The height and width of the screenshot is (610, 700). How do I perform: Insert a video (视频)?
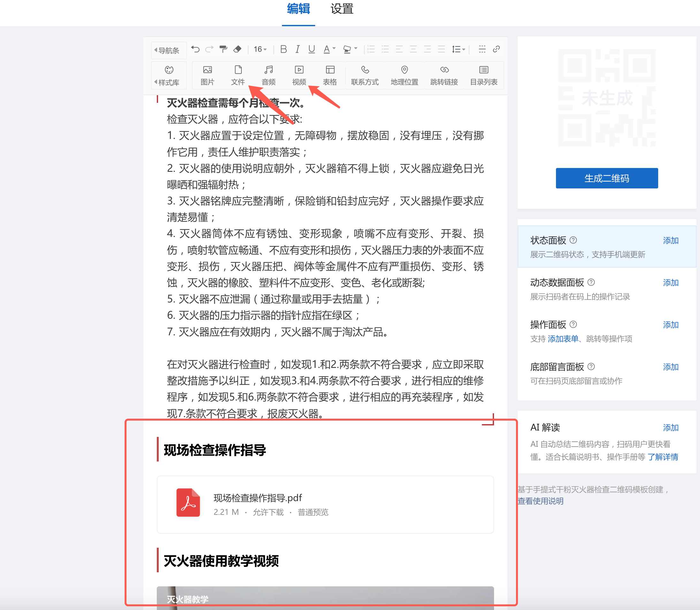pyautogui.click(x=299, y=75)
